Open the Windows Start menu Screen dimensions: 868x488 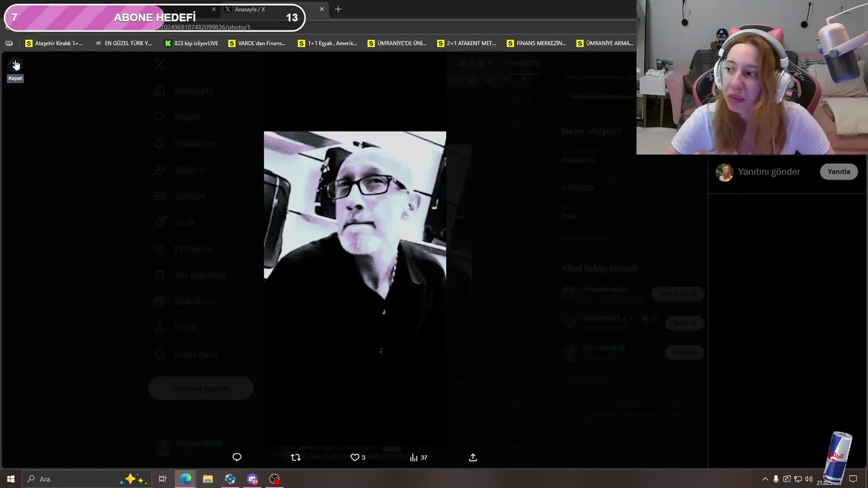pyautogui.click(x=11, y=479)
